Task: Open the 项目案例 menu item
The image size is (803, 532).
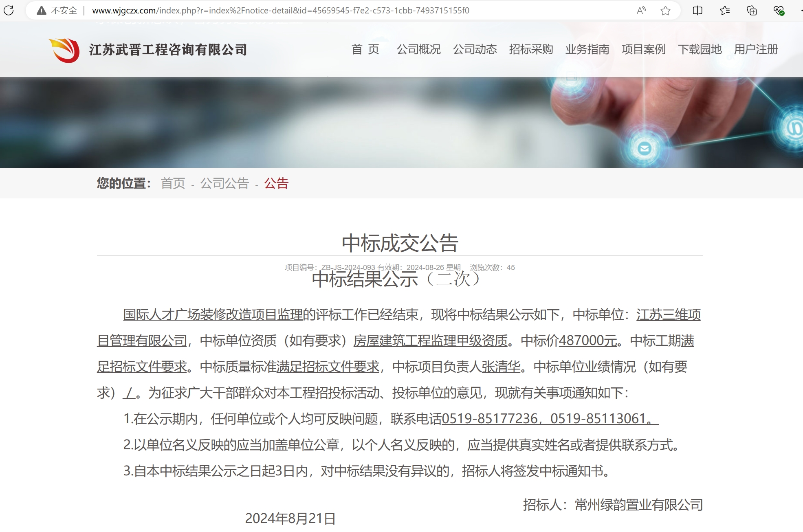Action: (644, 49)
